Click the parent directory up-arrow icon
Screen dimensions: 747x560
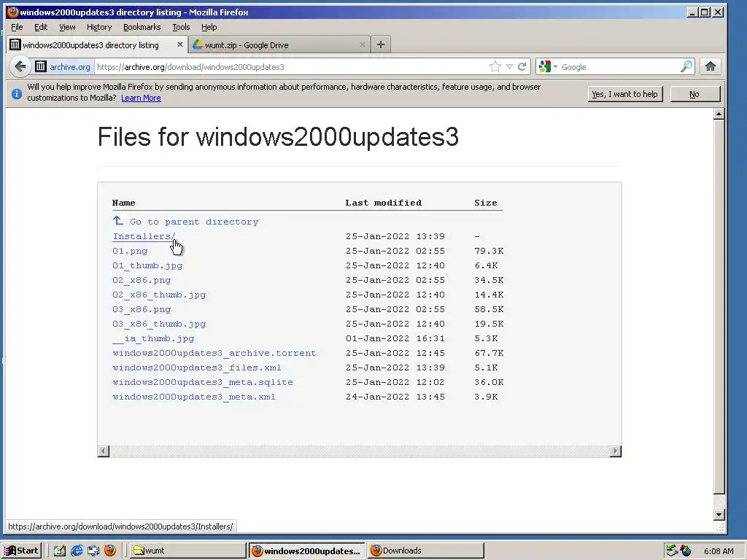[118, 220]
